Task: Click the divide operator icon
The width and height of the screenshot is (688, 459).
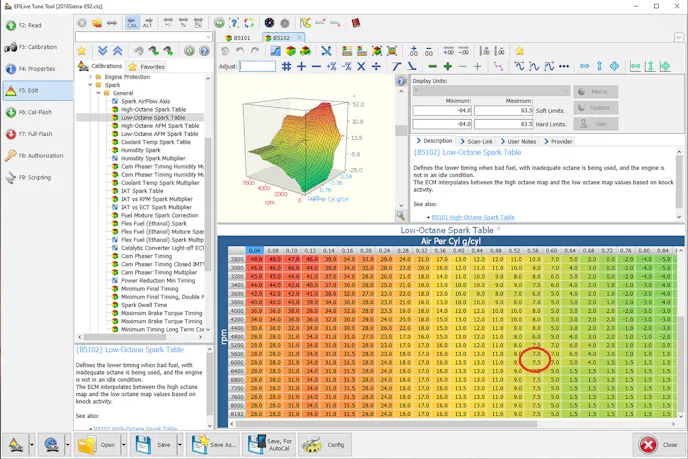Action: 376,66
